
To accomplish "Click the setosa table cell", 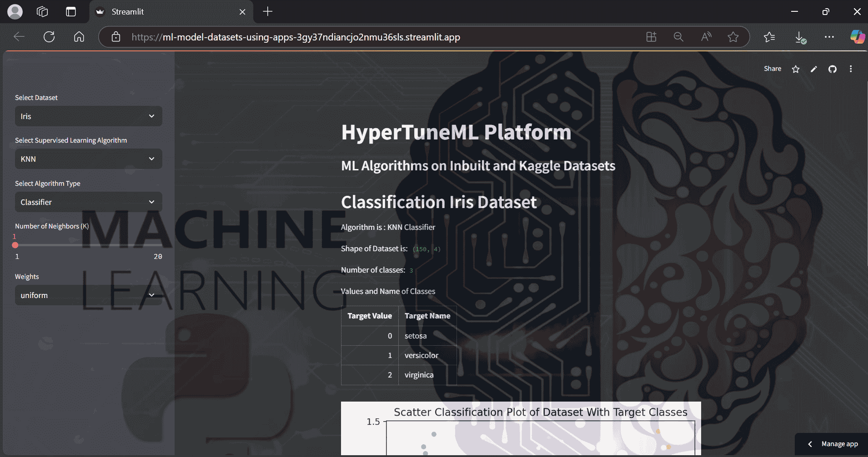I will 427,336.
